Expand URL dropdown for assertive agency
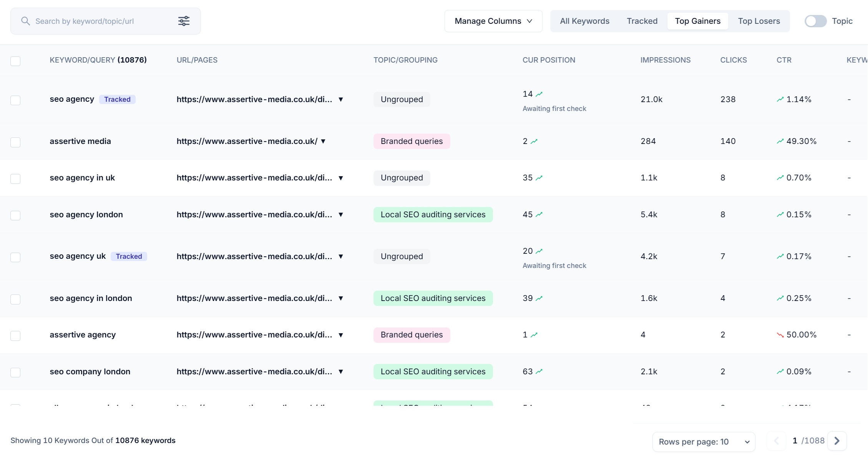 point(340,335)
